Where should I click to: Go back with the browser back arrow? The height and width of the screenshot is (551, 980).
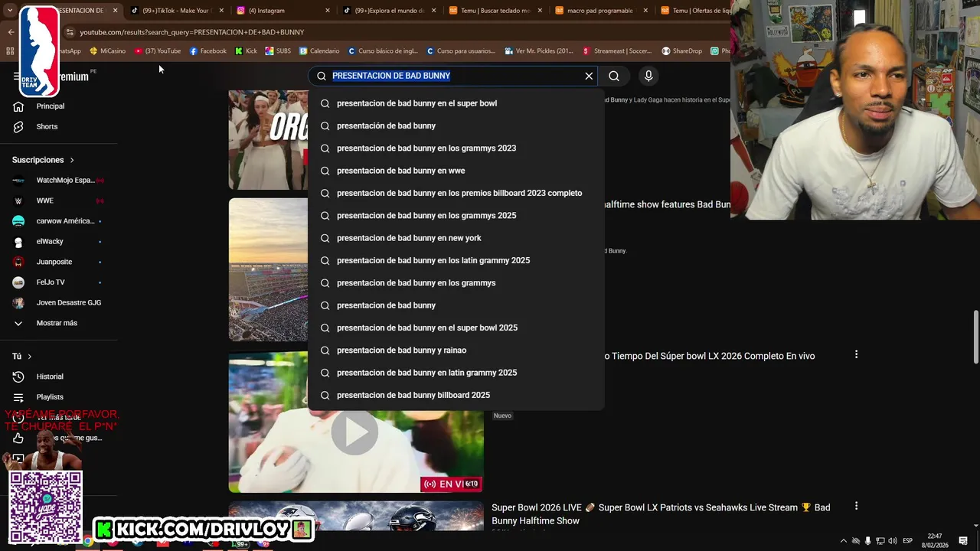(x=11, y=32)
